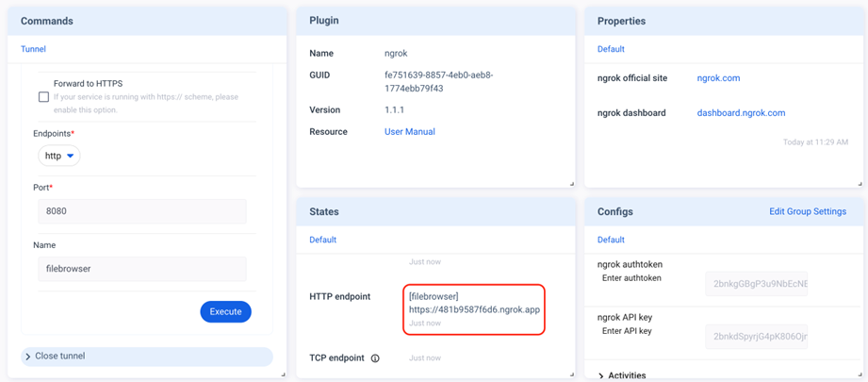Select the Default tab in Properties

pyautogui.click(x=611, y=49)
